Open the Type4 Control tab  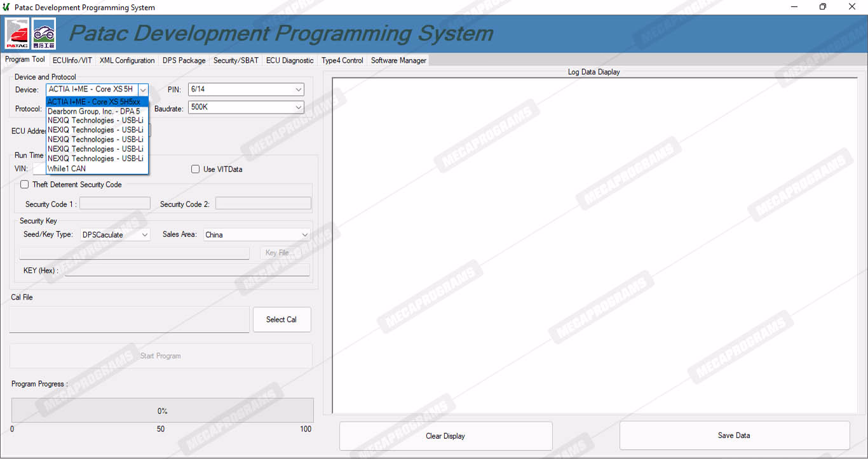click(342, 60)
